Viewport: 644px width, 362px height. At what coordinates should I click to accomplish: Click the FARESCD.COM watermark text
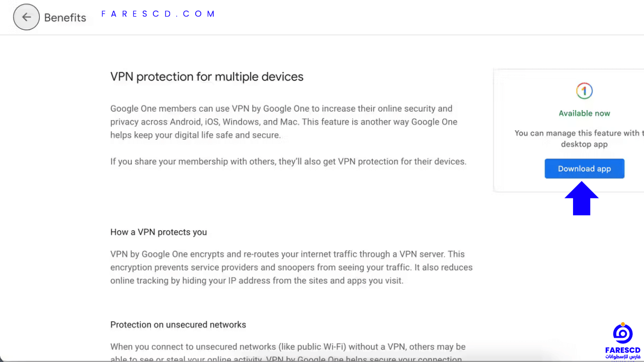[158, 14]
